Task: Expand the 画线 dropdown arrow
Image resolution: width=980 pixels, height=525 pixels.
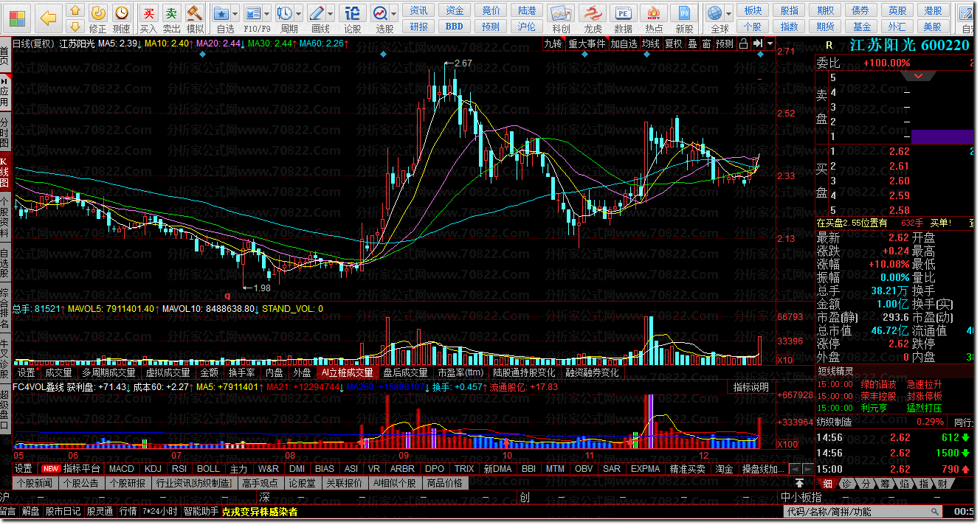Action: click(331, 14)
